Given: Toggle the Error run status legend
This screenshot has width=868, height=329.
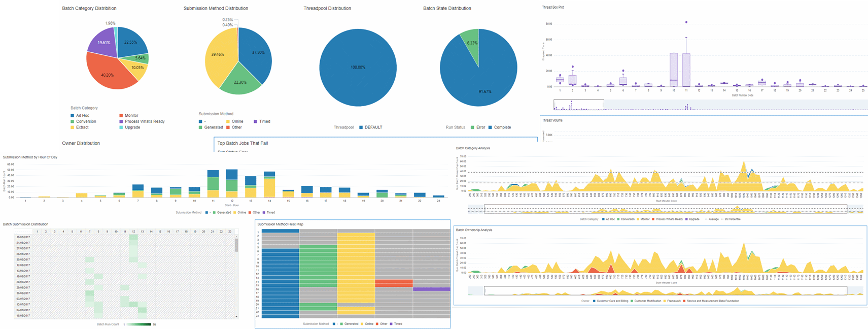Looking at the screenshot, I should tap(478, 127).
